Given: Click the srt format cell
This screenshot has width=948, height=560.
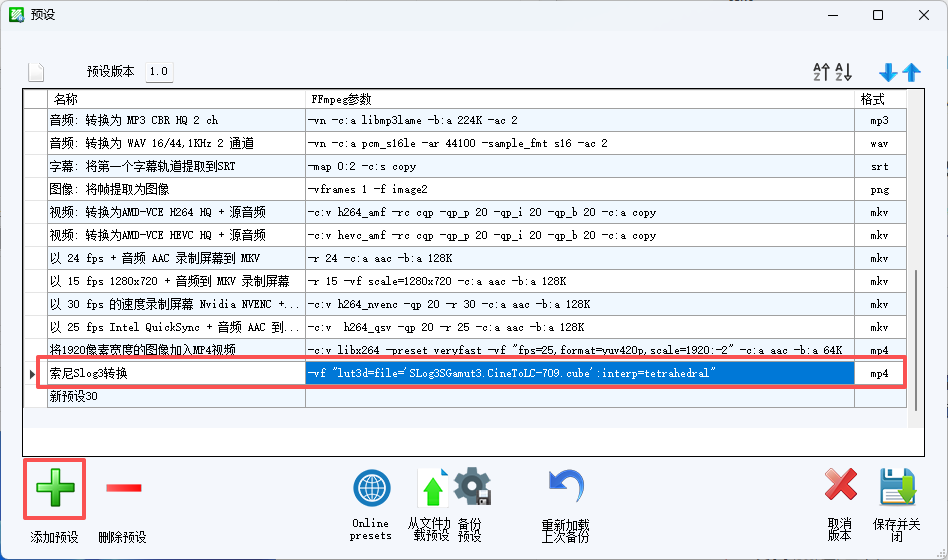Looking at the screenshot, I should 880,166.
